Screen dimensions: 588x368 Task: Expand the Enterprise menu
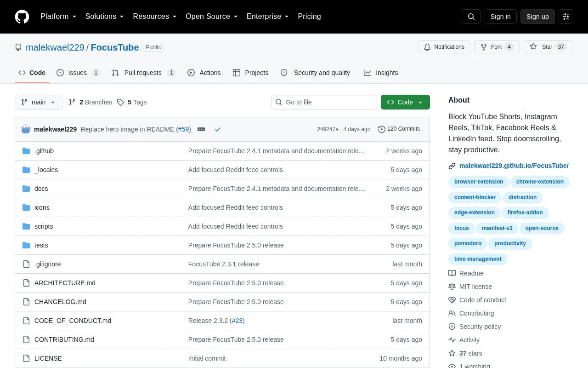click(267, 17)
